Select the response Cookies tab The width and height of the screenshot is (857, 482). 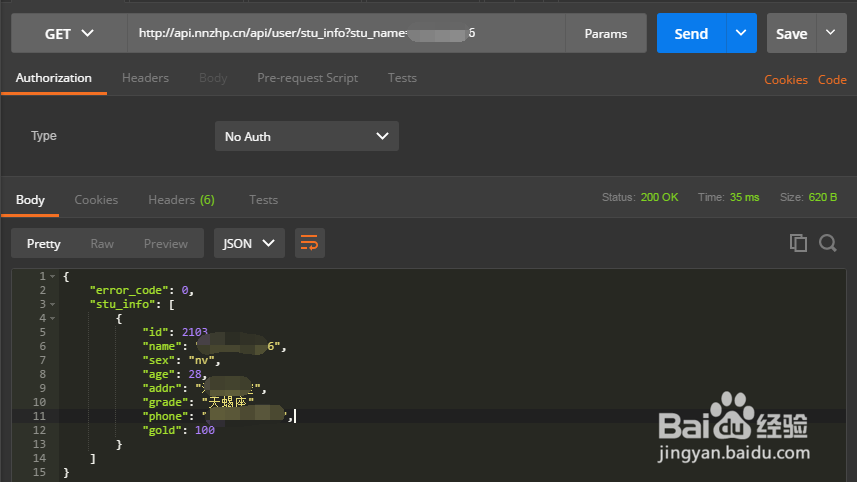96,200
